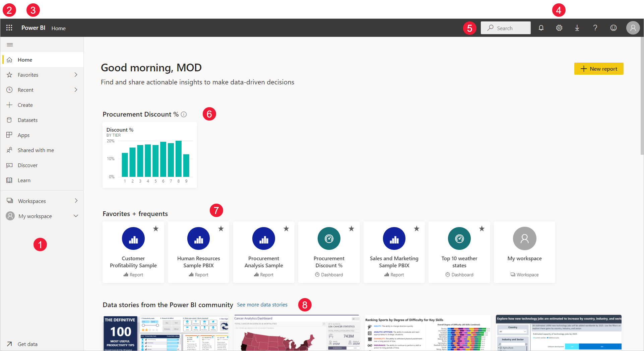Click the New report button

pyautogui.click(x=599, y=69)
